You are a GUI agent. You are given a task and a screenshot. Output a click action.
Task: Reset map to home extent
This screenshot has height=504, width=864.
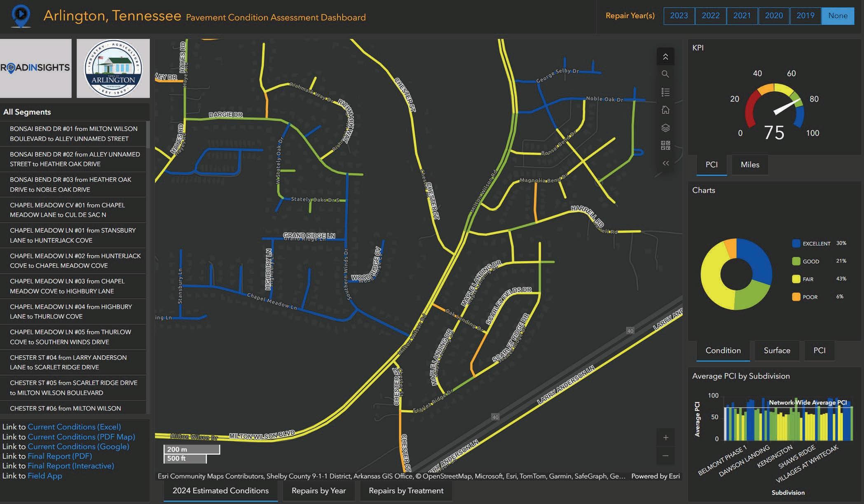tap(665, 110)
